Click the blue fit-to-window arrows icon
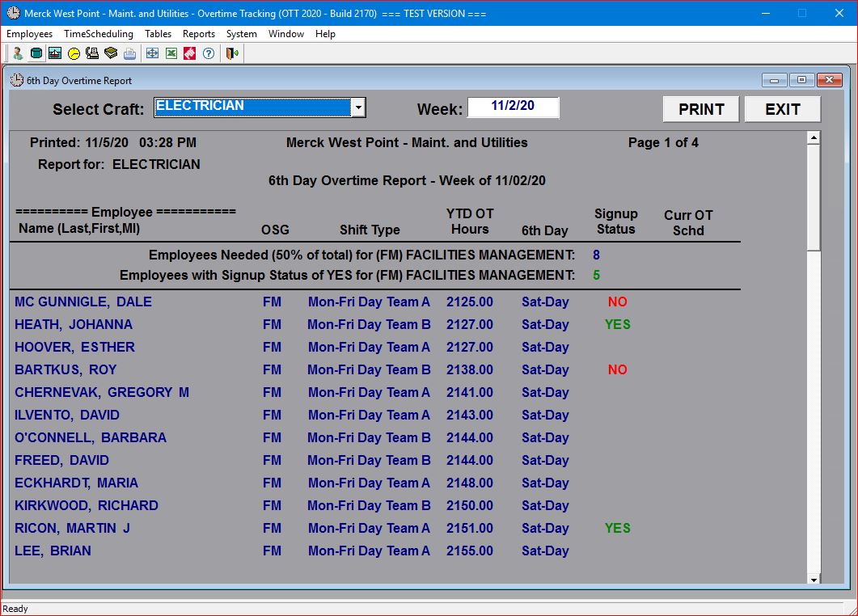Image resolution: width=858 pixels, height=616 pixels. (152, 53)
